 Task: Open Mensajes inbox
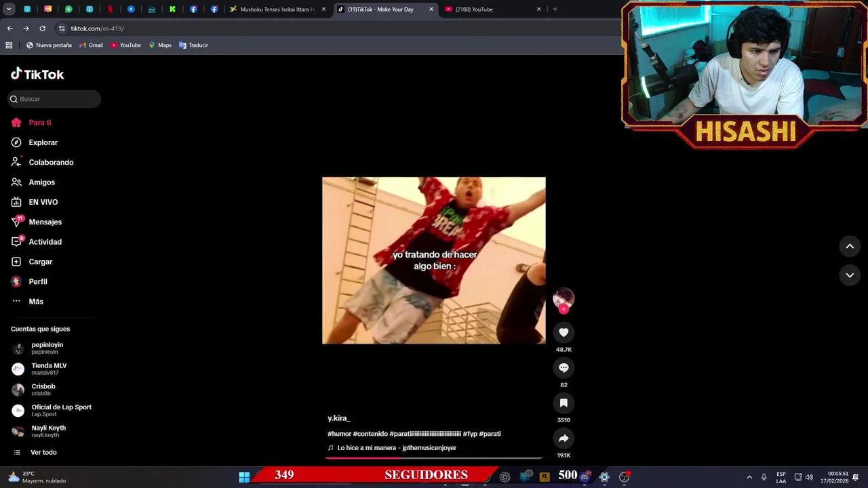[x=37, y=222]
